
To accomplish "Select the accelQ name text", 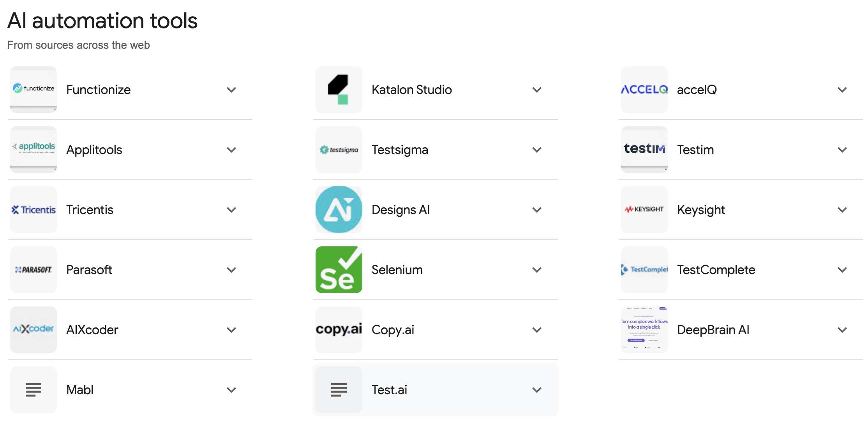I will [697, 90].
